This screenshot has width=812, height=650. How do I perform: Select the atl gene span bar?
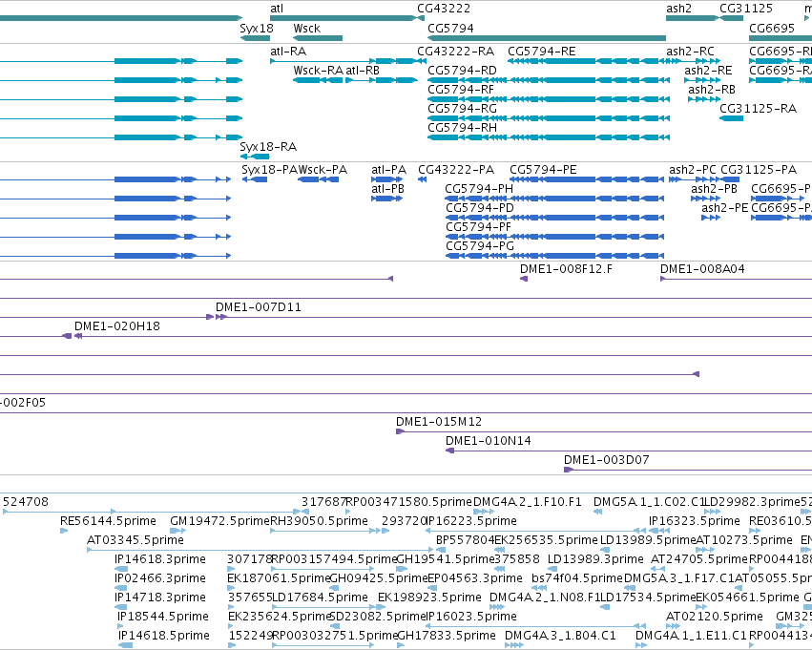point(344,19)
